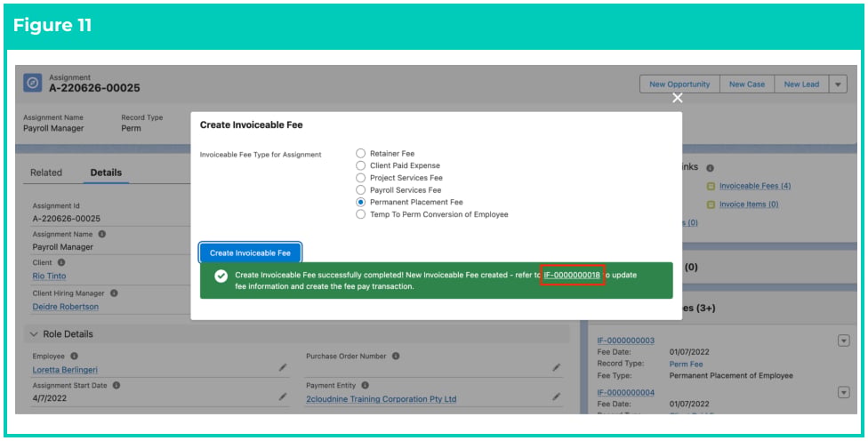Screen dimensions: 868x441
Task: Open the IF-0000000004 fee record link
Action: click(x=625, y=392)
